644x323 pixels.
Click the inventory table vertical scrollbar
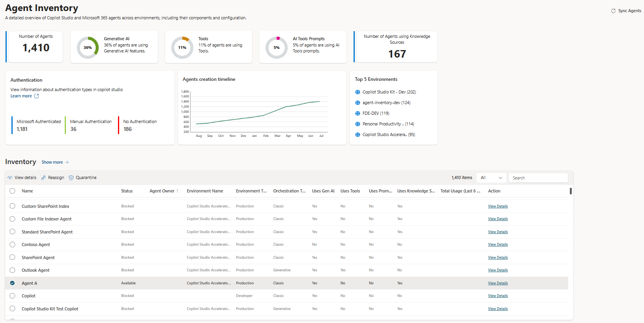click(571, 191)
